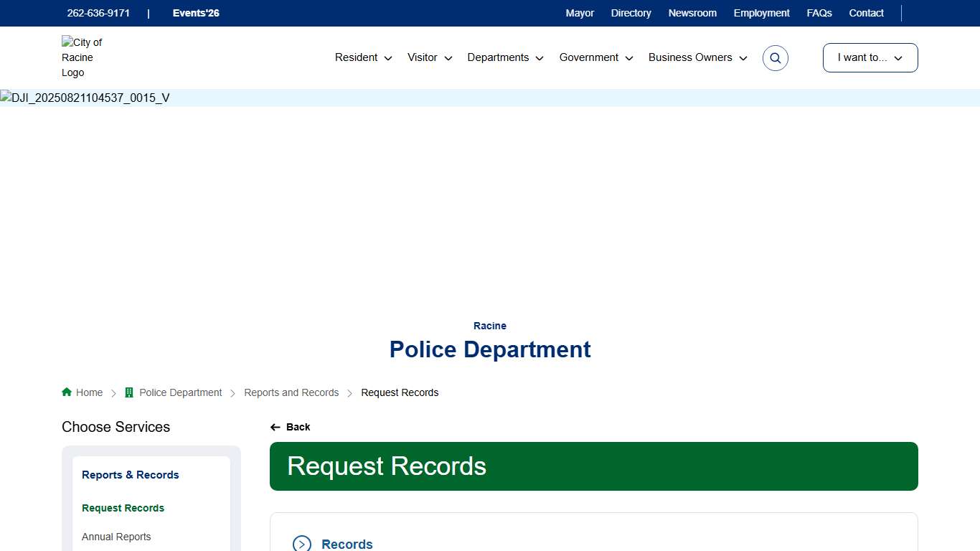Select Annual Reports in the sidebar

pyautogui.click(x=116, y=537)
